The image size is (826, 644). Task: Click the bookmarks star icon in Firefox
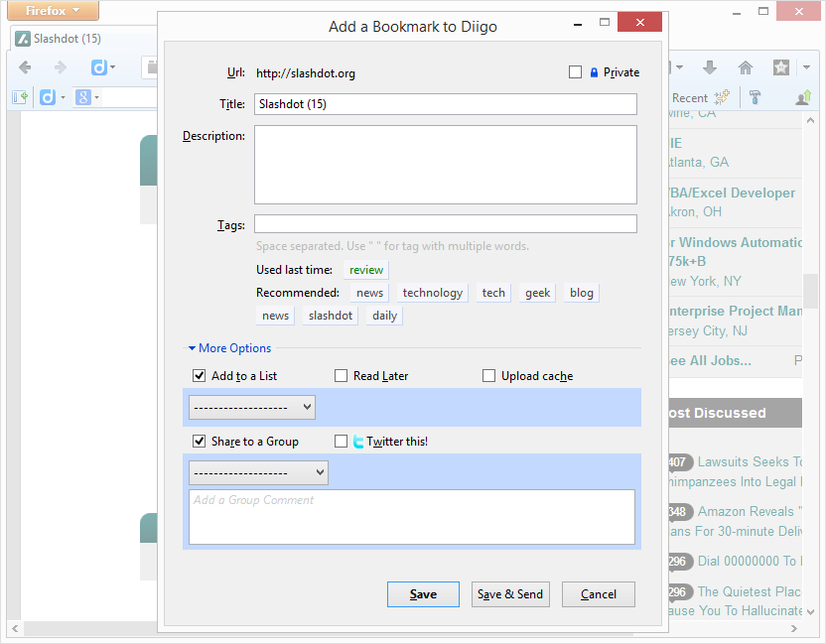[x=780, y=66]
